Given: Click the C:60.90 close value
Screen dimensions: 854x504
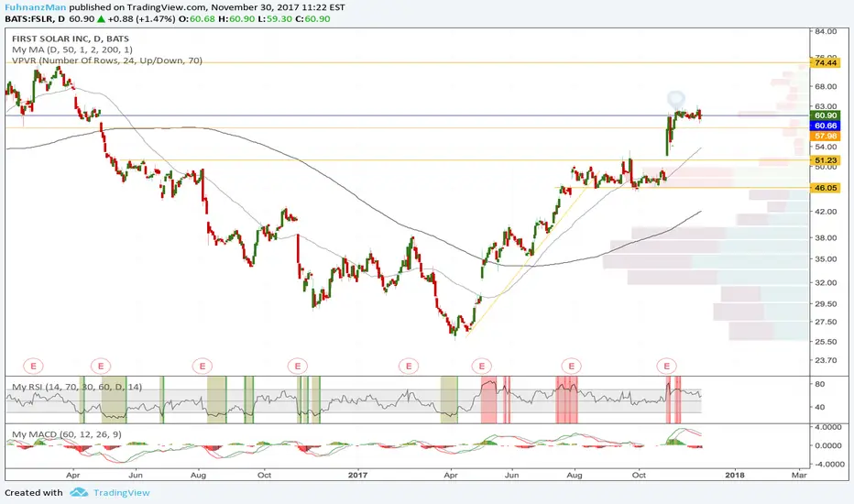Looking at the screenshot, I should click(x=312, y=19).
